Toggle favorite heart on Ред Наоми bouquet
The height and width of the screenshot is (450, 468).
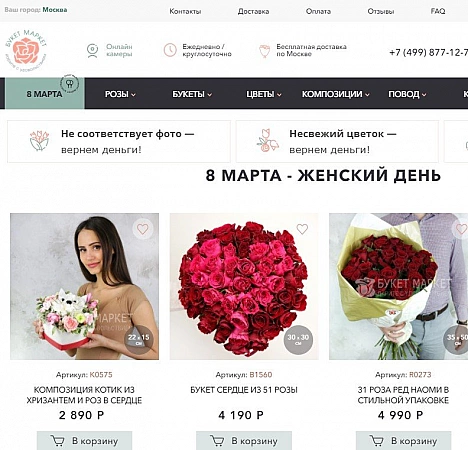click(461, 229)
